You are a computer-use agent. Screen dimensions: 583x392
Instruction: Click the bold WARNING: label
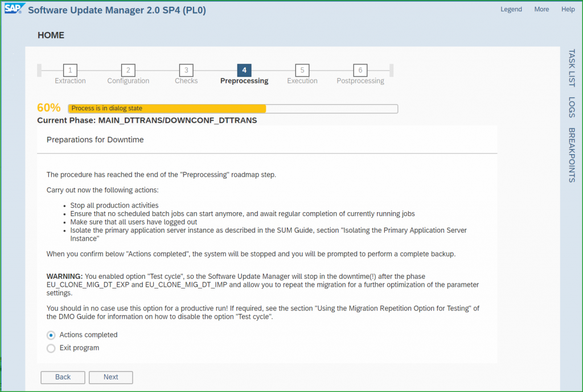[x=64, y=277]
